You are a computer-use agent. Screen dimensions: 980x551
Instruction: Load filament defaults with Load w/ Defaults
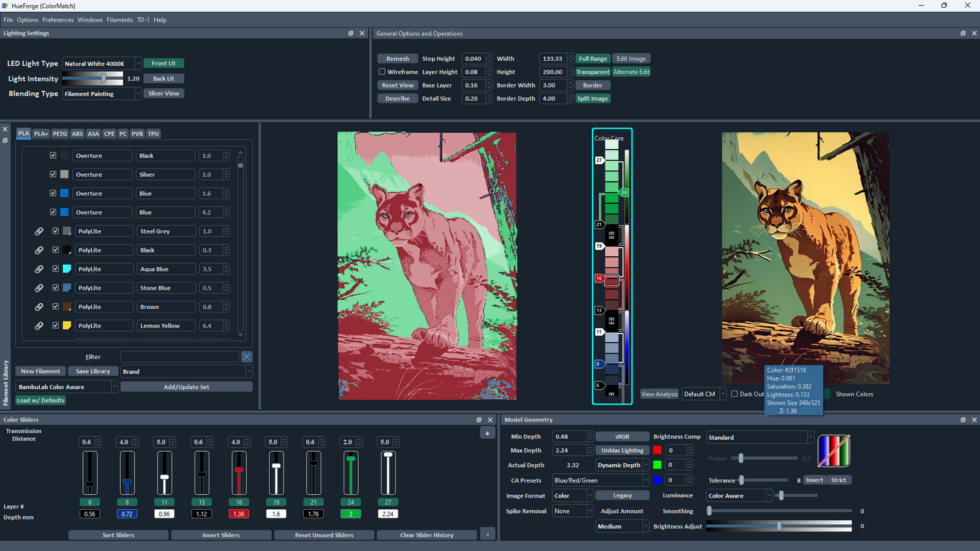click(x=40, y=399)
